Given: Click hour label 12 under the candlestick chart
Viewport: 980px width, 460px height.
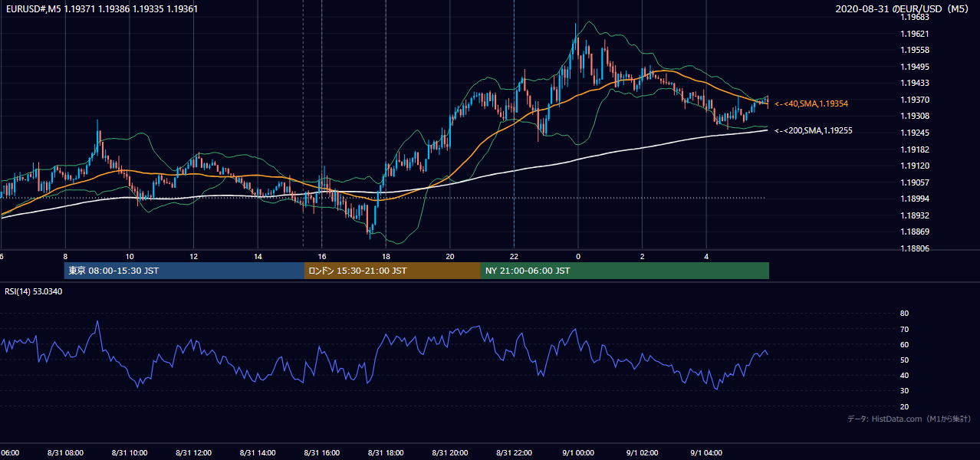Looking at the screenshot, I should click(x=193, y=257).
